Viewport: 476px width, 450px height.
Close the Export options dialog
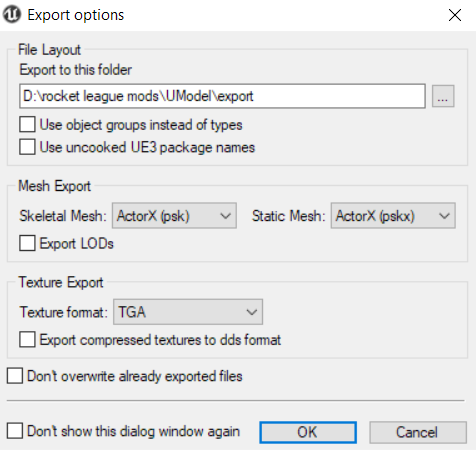click(x=455, y=15)
